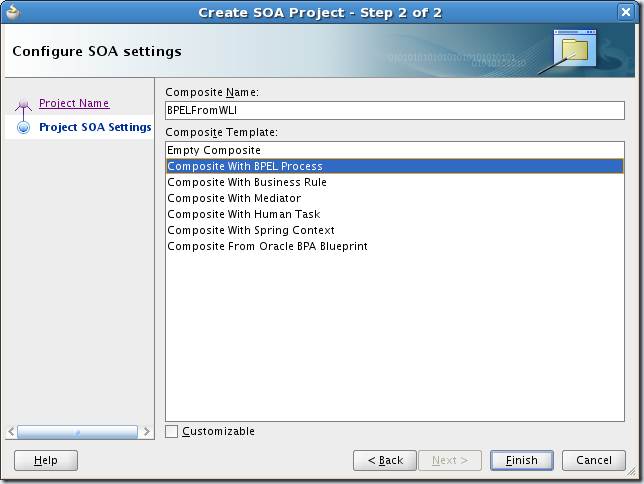Enable the Customizable checkbox

tap(172, 431)
